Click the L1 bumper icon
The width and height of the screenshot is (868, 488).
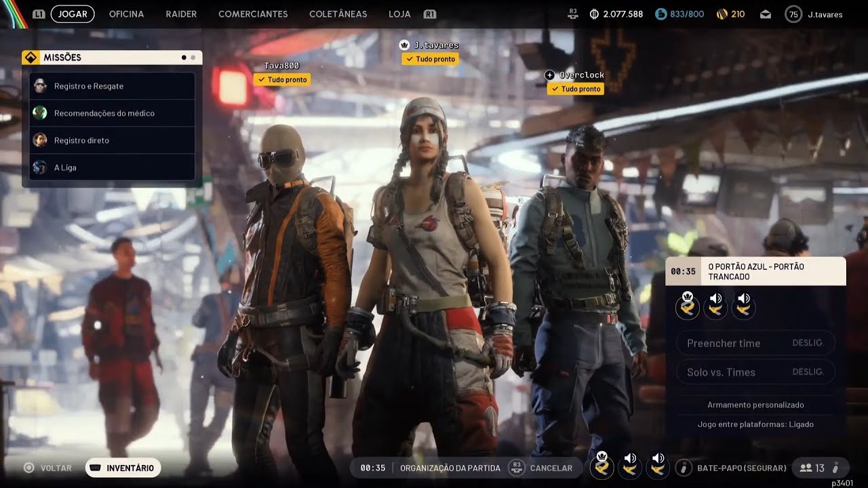39,14
